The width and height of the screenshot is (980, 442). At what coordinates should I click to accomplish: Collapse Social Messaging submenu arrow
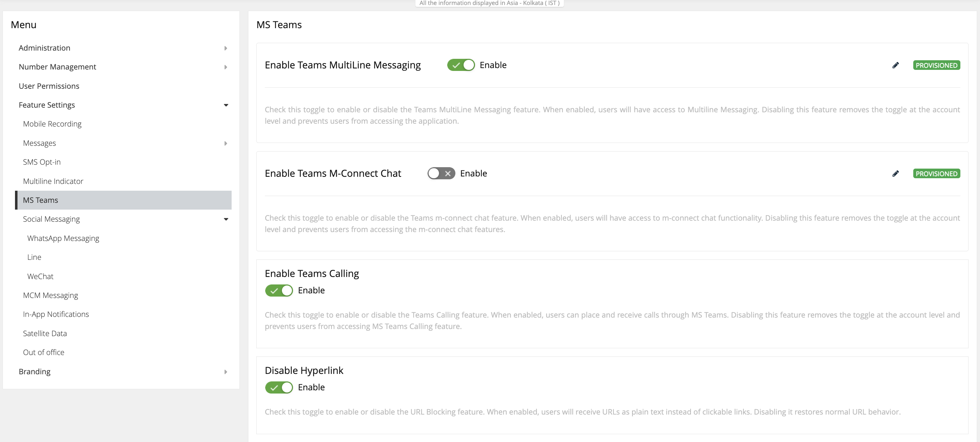[226, 219]
